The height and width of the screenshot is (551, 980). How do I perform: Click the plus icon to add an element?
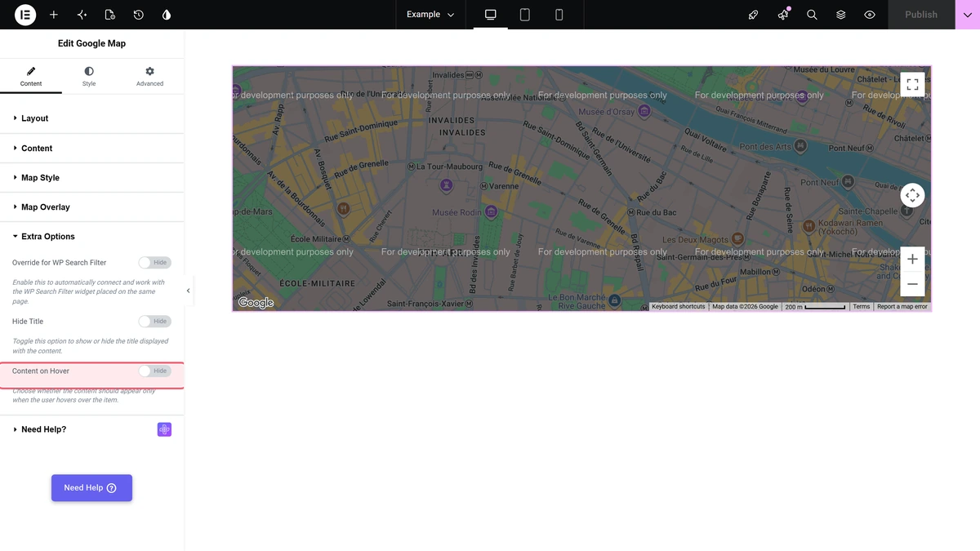point(54,15)
